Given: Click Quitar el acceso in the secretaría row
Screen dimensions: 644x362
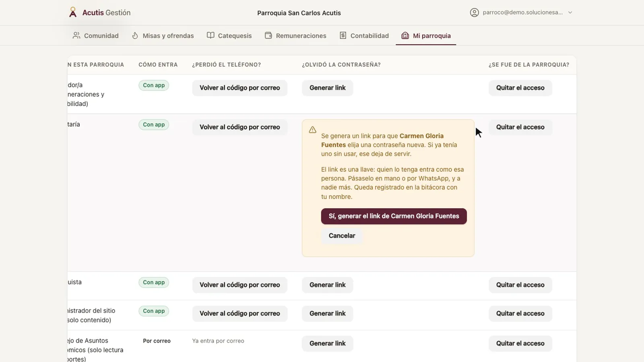Looking at the screenshot, I should [520, 127].
